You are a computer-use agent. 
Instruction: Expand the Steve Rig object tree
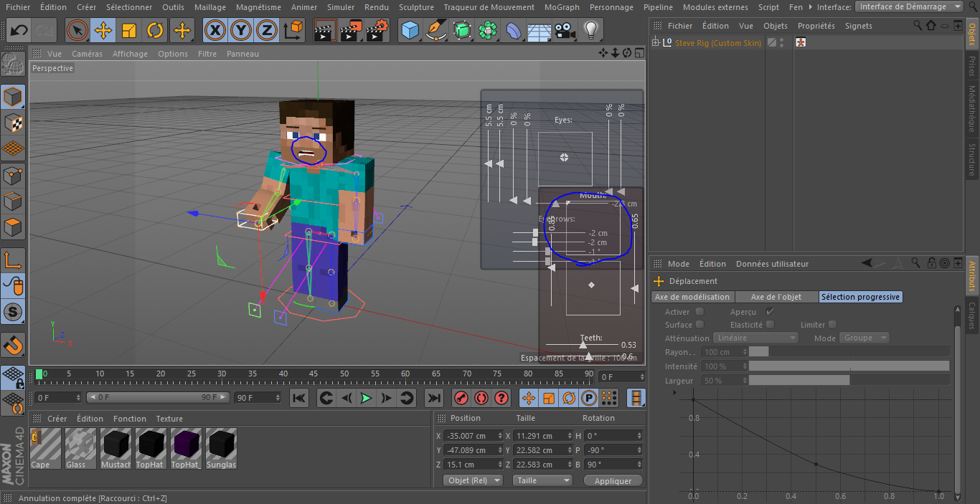click(655, 42)
